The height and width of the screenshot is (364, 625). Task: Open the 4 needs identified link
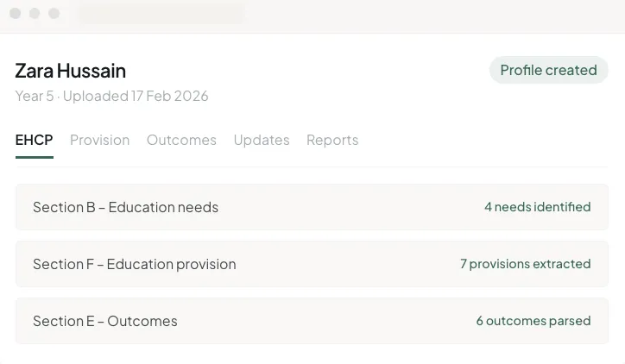pyautogui.click(x=537, y=207)
